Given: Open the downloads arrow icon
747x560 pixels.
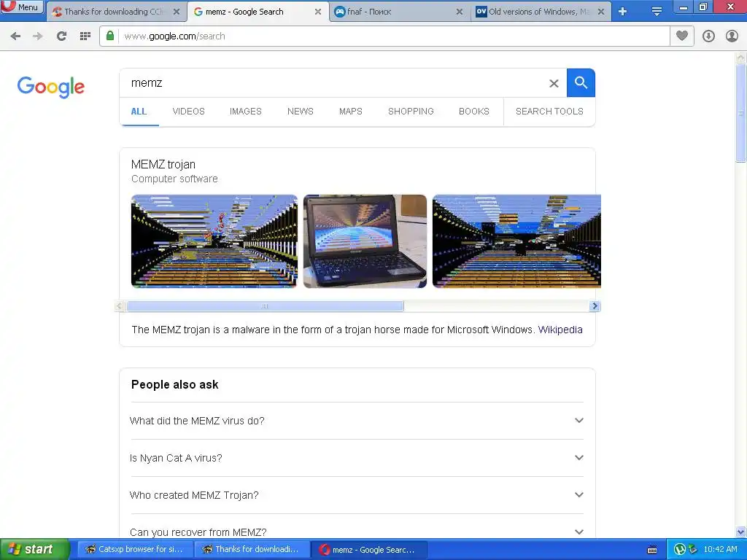Looking at the screenshot, I should click(708, 36).
